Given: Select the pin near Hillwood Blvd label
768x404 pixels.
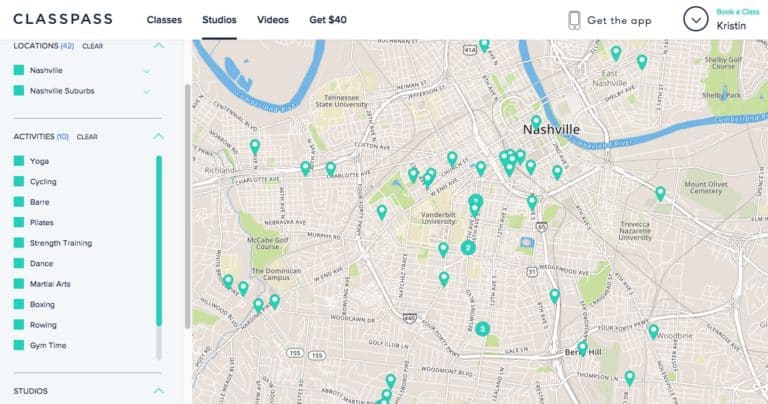Looking at the screenshot, I should [x=228, y=281].
